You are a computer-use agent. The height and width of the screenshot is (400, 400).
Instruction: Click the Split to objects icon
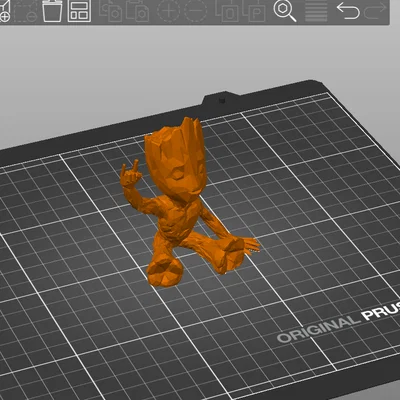click(x=228, y=11)
